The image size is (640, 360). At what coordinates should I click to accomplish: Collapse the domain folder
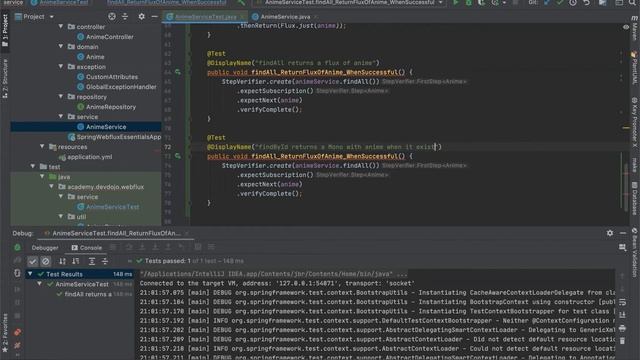click(61, 47)
